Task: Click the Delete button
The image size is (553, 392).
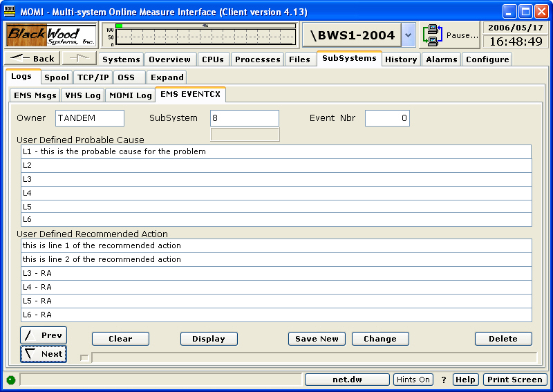Action: (503, 339)
